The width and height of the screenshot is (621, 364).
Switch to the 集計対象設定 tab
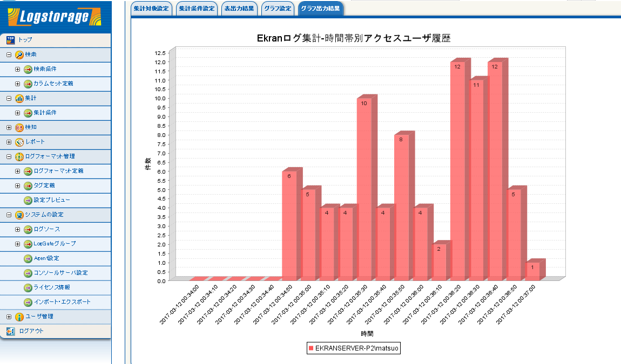[x=151, y=9]
